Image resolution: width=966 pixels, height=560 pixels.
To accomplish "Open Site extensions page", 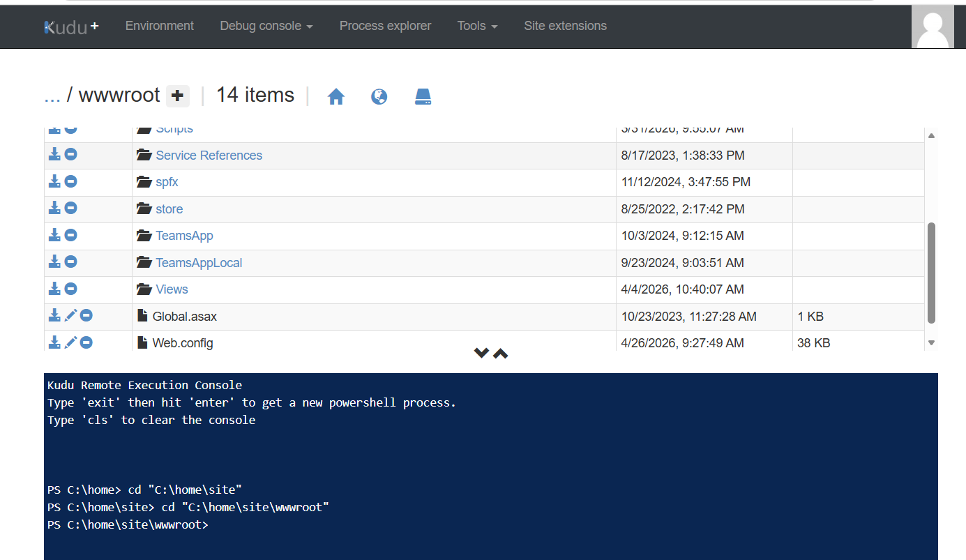I will (566, 26).
